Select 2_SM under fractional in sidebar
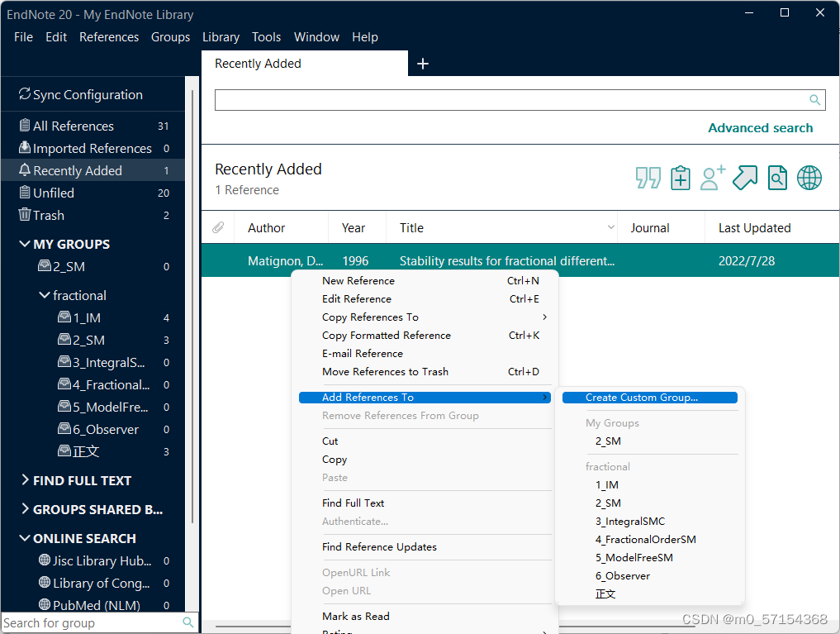This screenshot has width=840, height=634. coord(93,340)
